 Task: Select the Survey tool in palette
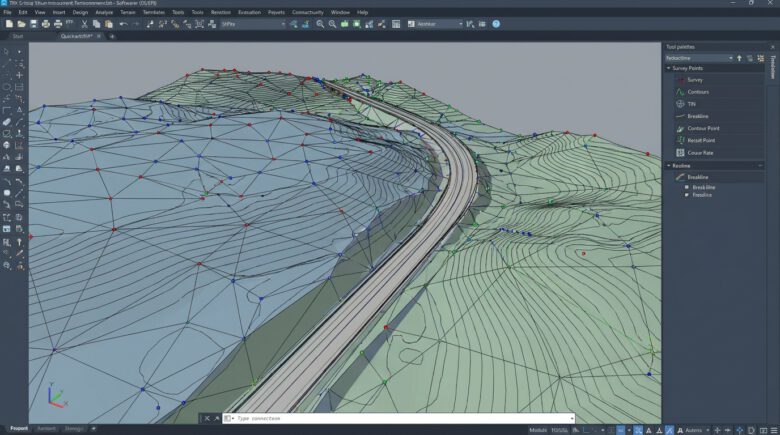[x=718, y=80]
